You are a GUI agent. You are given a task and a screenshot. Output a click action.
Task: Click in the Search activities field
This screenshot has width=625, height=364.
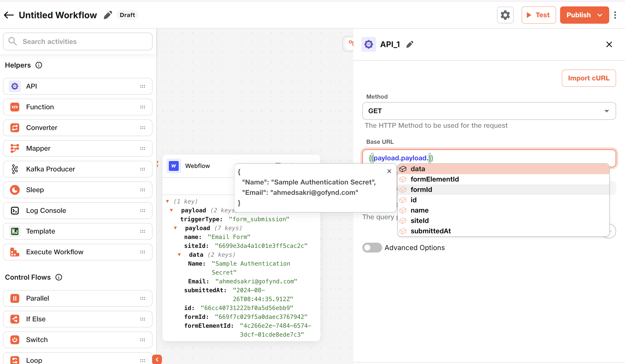point(78,41)
